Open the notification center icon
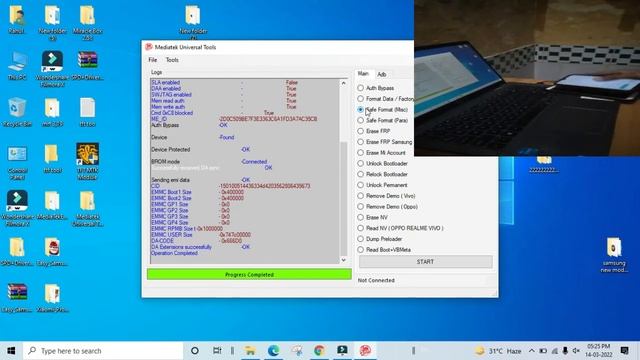Screen dimensions: 640x360 624,351
